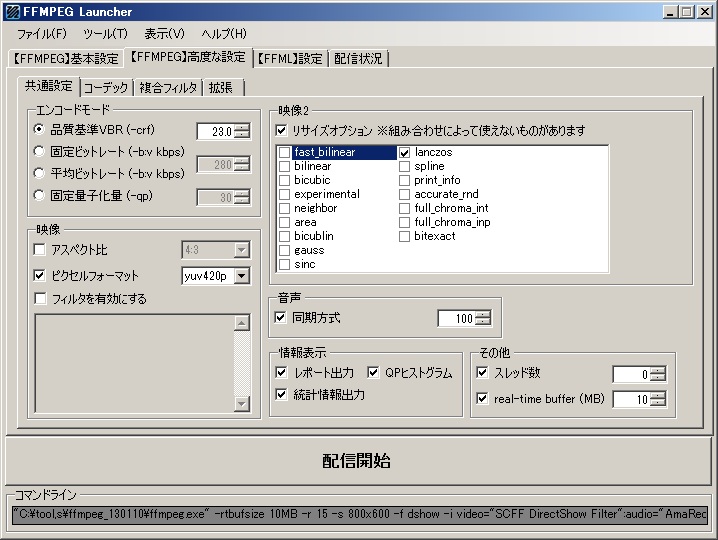Viewport: 718px width, 540px height.
Task: Open the 拡張 sub-tab
Action: pyautogui.click(x=221, y=87)
